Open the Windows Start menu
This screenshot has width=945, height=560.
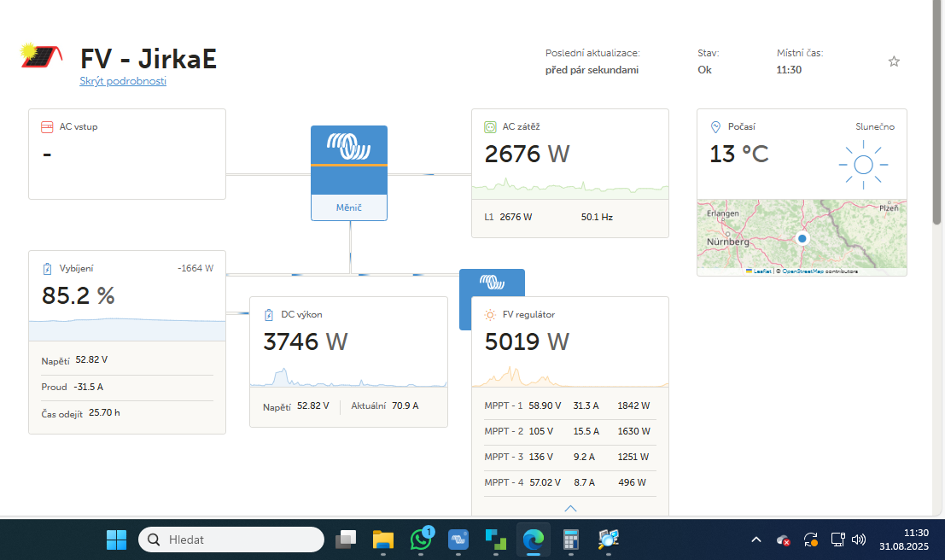(x=116, y=540)
